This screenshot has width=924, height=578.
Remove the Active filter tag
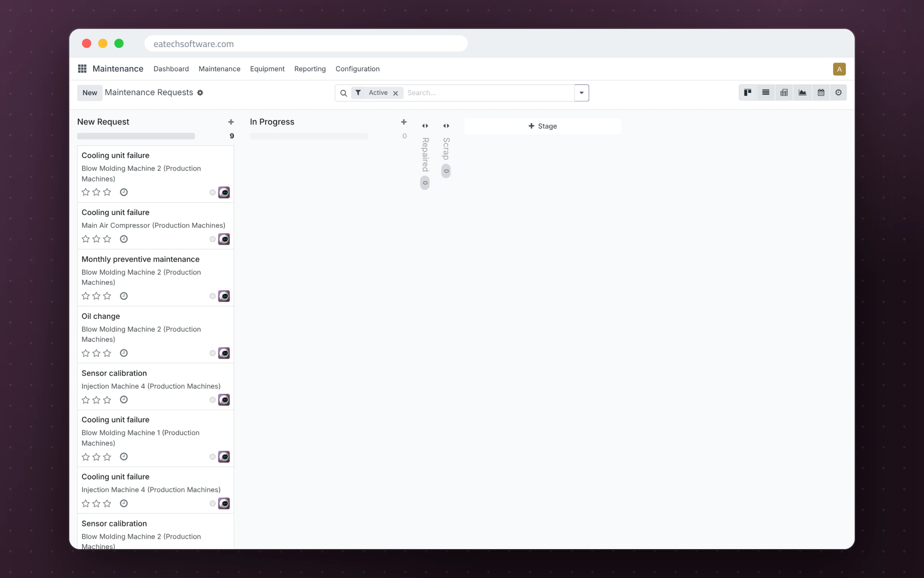395,93
